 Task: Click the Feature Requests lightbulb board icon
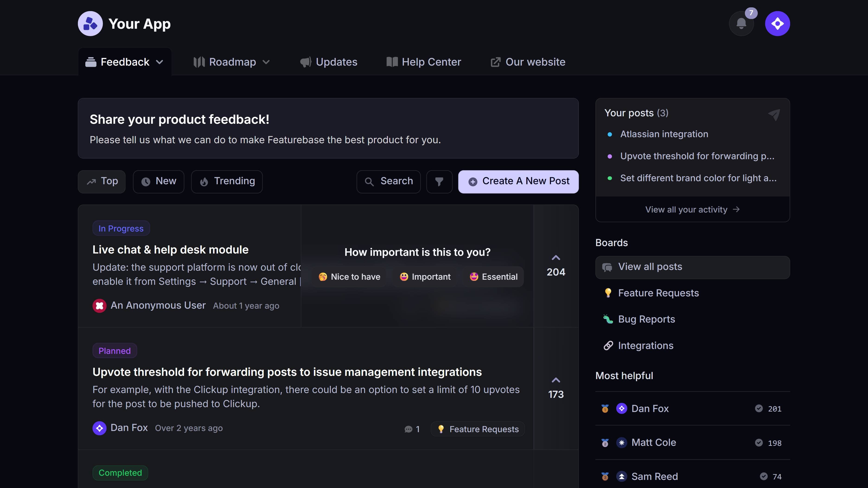coord(608,293)
